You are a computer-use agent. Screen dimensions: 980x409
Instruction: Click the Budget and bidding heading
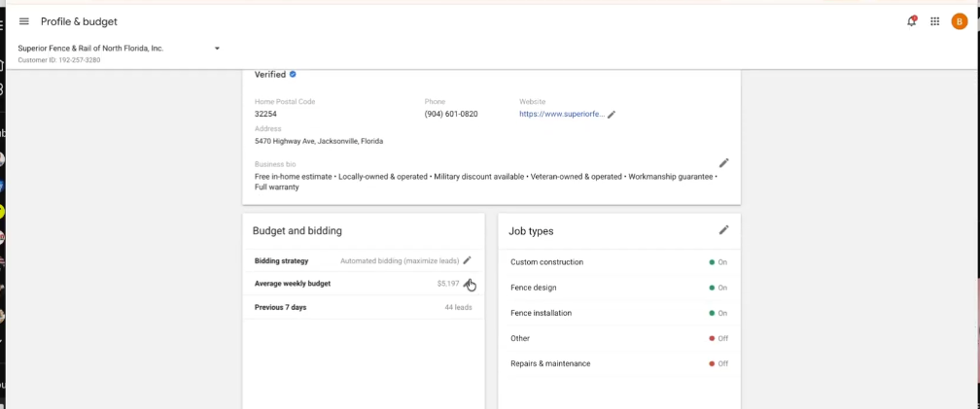pyautogui.click(x=297, y=231)
